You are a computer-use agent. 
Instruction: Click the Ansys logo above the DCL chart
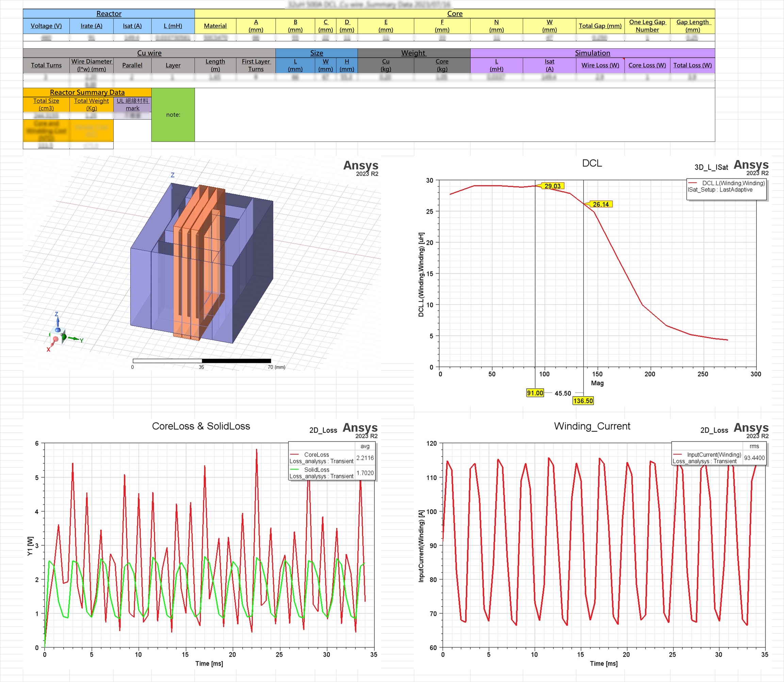tap(751, 165)
